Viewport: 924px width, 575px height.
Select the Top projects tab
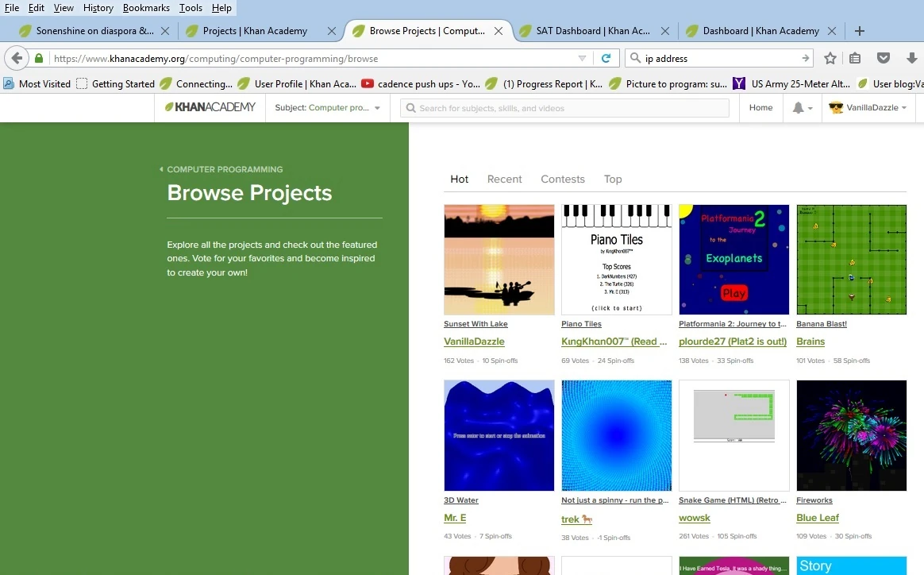point(613,179)
